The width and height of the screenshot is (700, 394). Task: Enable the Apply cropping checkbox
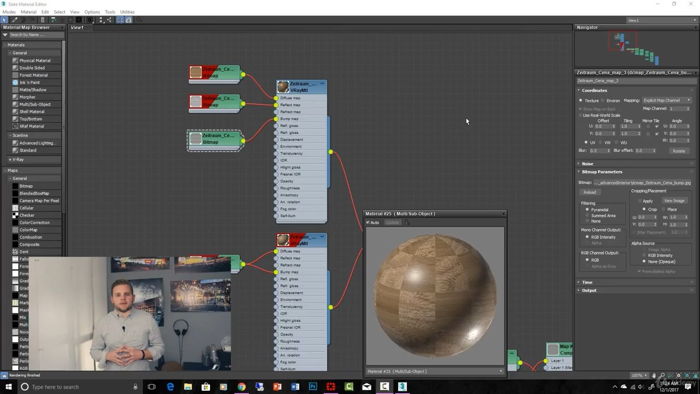639,201
